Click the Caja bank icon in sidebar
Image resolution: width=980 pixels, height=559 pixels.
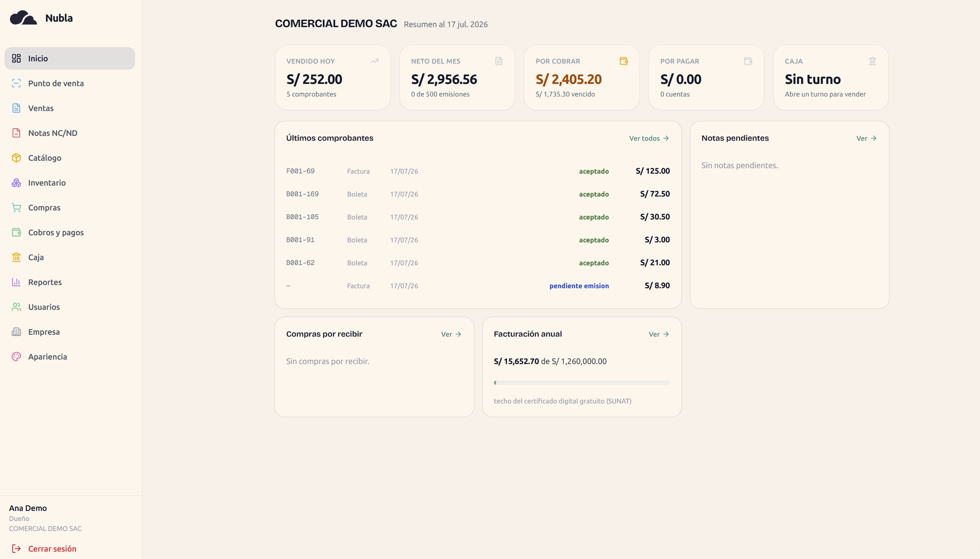16,257
